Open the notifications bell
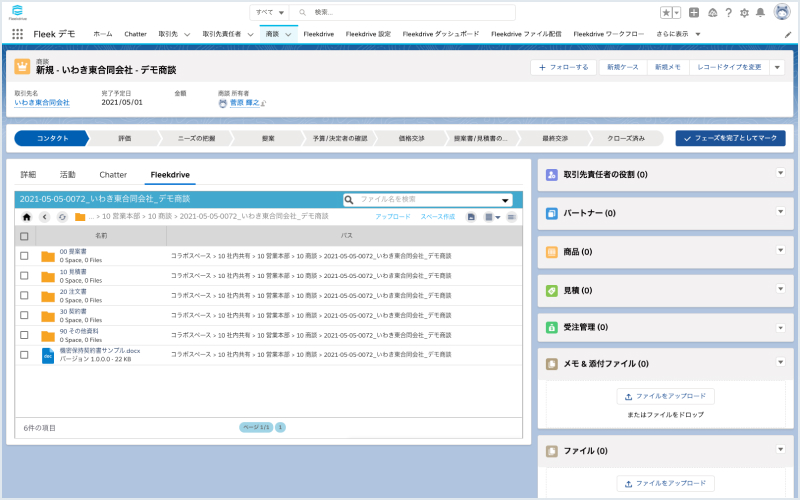 (760, 13)
